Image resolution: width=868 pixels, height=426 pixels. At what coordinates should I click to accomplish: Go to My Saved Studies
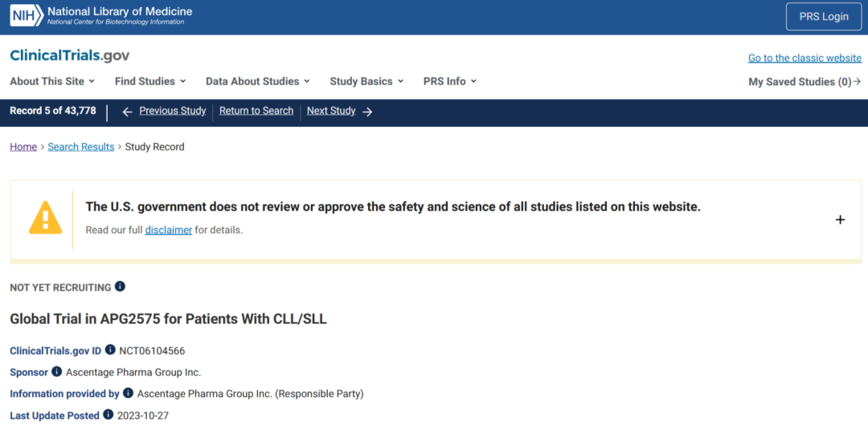805,82
